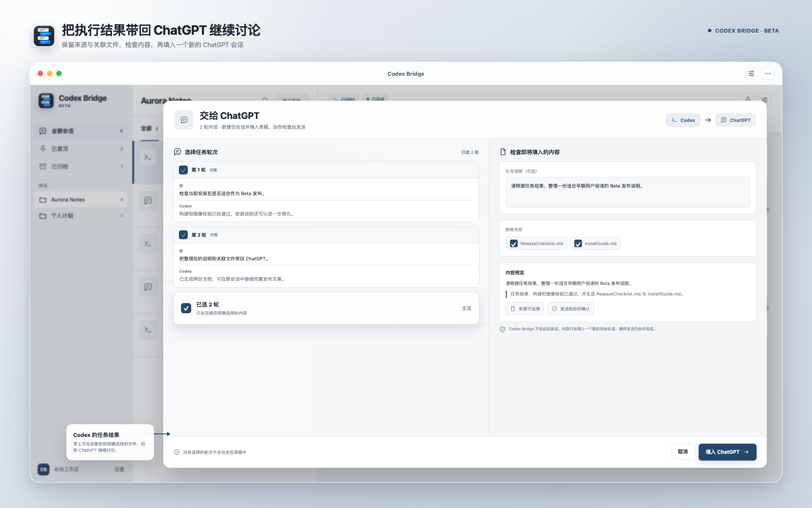Click the Codex reply 已生成两份文档，可在新会话中继续完善发布文案。

click(232, 279)
